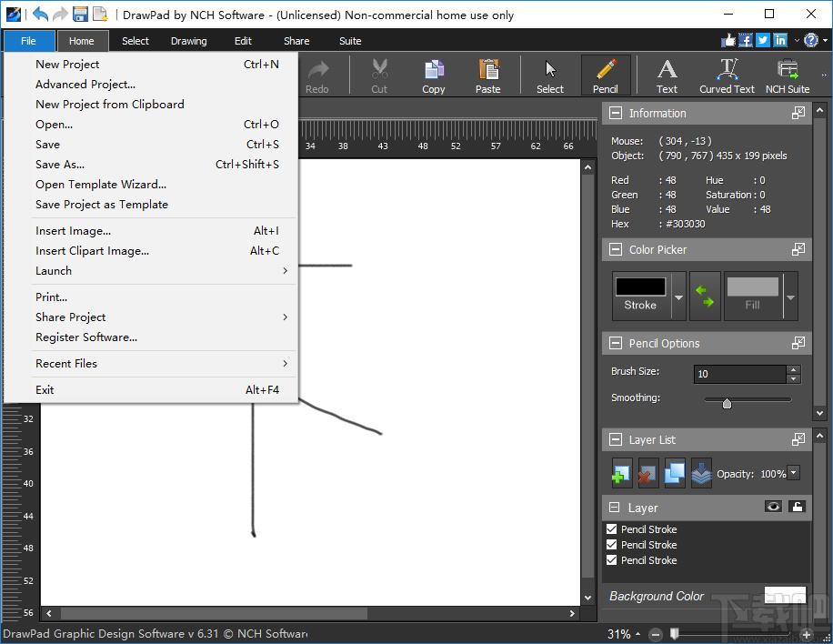Open the Fill color dropdown arrow
Screen dimensions: 833x644
790,297
